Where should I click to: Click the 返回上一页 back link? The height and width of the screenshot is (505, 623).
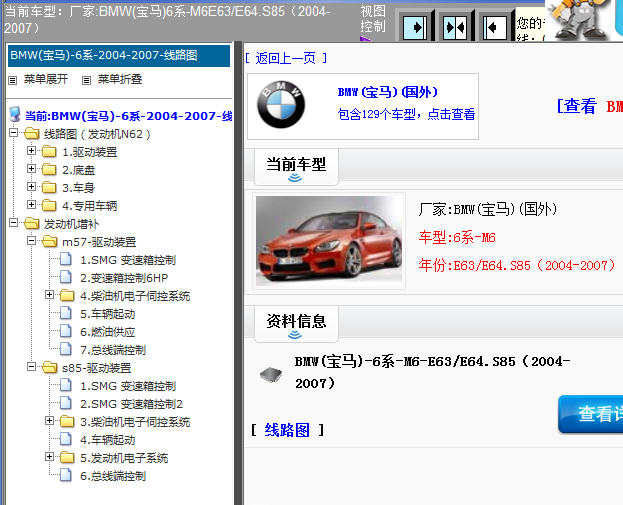[x=285, y=58]
